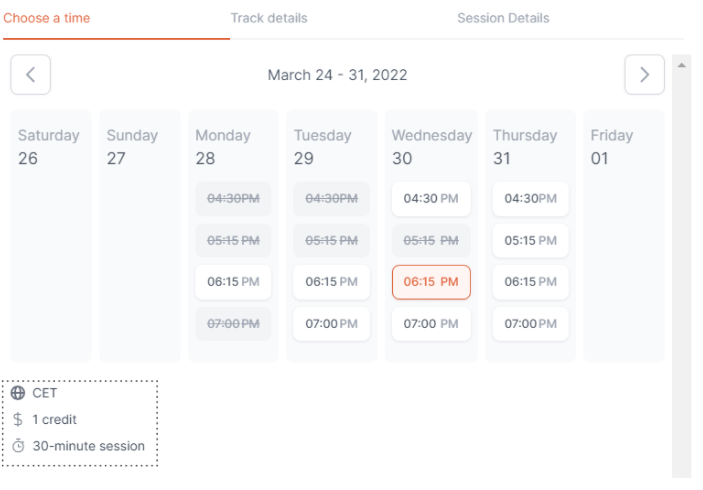
Task: Click the dollar sign credit icon
Action: tap(18, 419)
